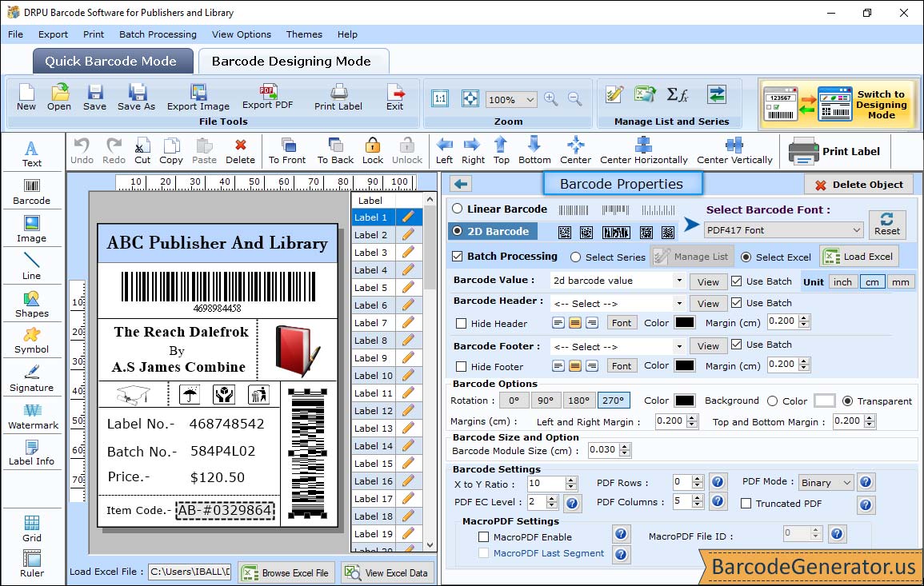Click Save As icon
This screenshot has height=586, width=924.
136,98
